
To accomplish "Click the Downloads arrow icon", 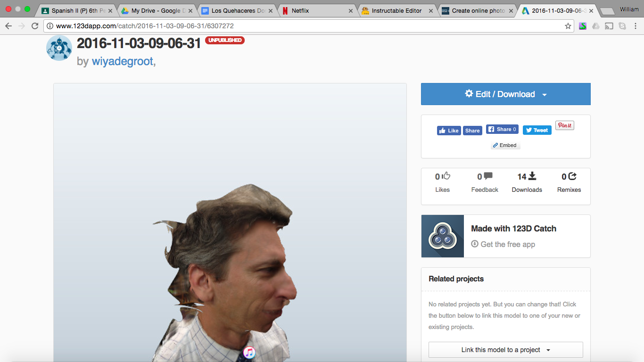I will pos(533,175).
